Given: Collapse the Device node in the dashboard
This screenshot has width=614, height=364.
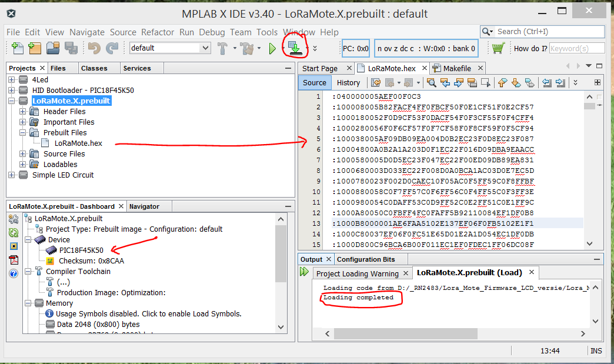Looking at the screenshot, I should 28,239.
